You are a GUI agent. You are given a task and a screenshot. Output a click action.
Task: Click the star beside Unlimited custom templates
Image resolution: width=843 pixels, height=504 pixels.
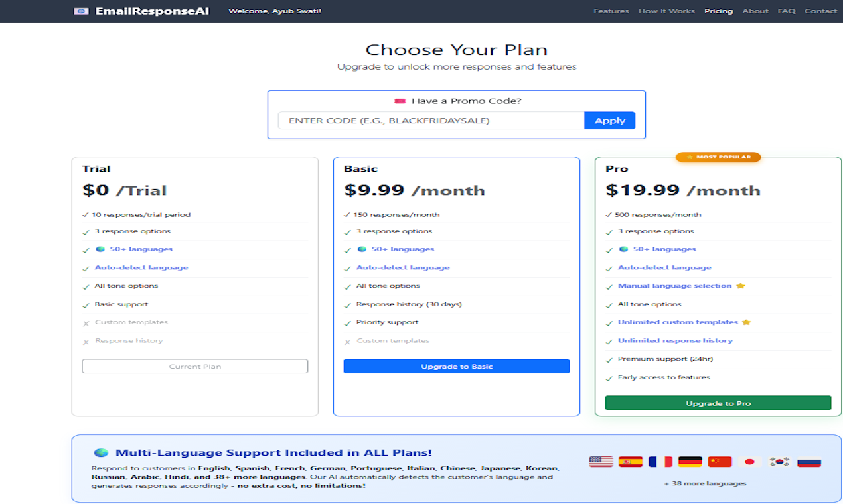[x=747, y=322]
